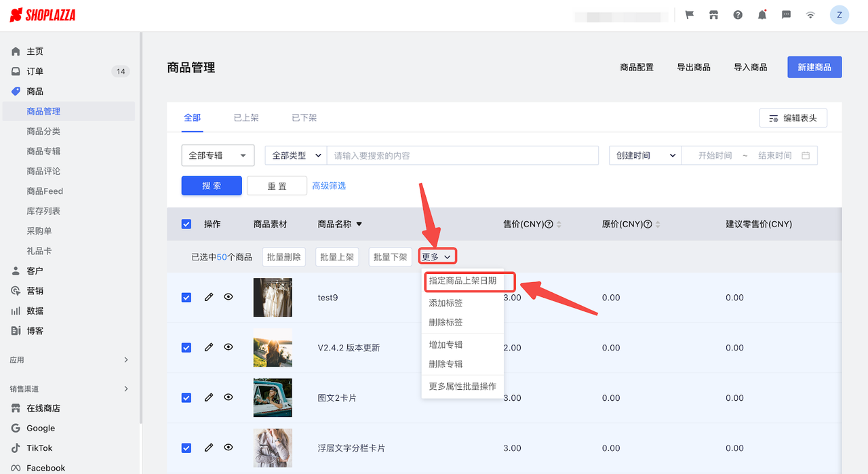The width and height of the screenshot is (868, 474).
Task: Open notifications via the bell icon
Action: [x=762, y=14]
